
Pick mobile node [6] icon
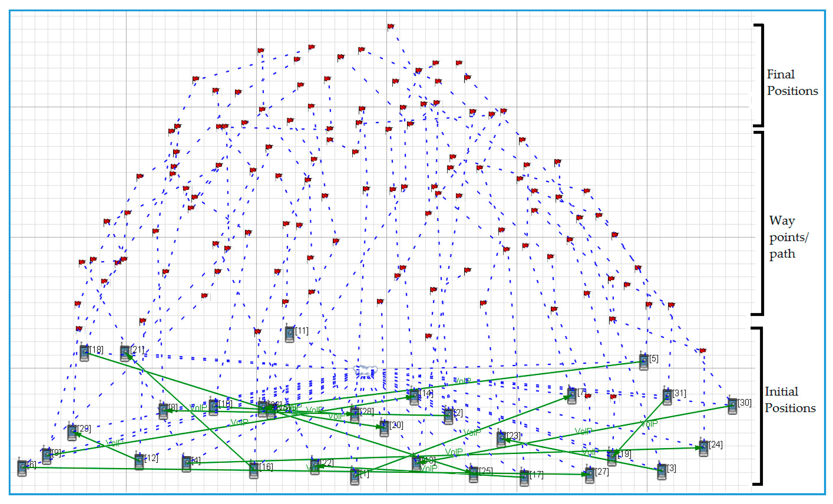tap(22, 468)
